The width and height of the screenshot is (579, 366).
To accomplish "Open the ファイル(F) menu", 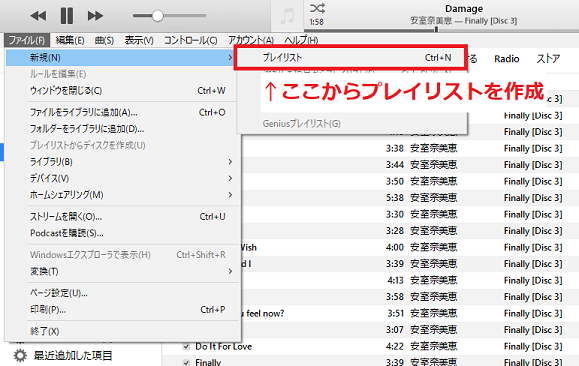I will pos(26,40).
